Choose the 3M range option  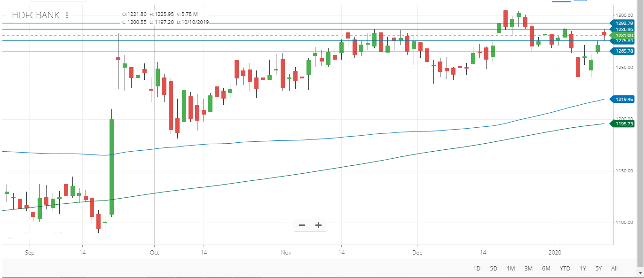(x=528, y=269)
